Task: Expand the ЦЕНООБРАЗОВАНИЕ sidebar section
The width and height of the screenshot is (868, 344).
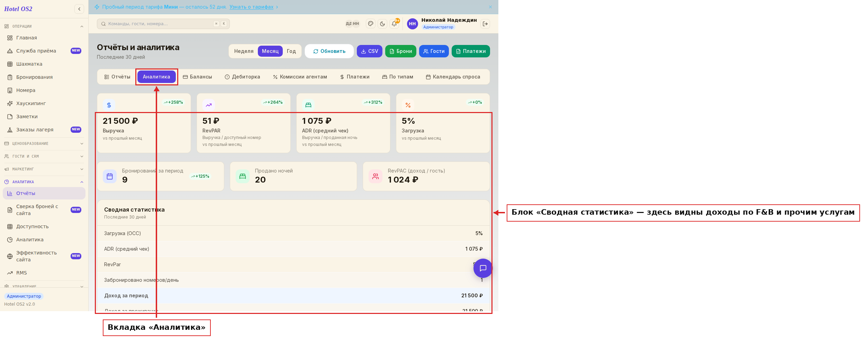Action: (x=44, y=143)
